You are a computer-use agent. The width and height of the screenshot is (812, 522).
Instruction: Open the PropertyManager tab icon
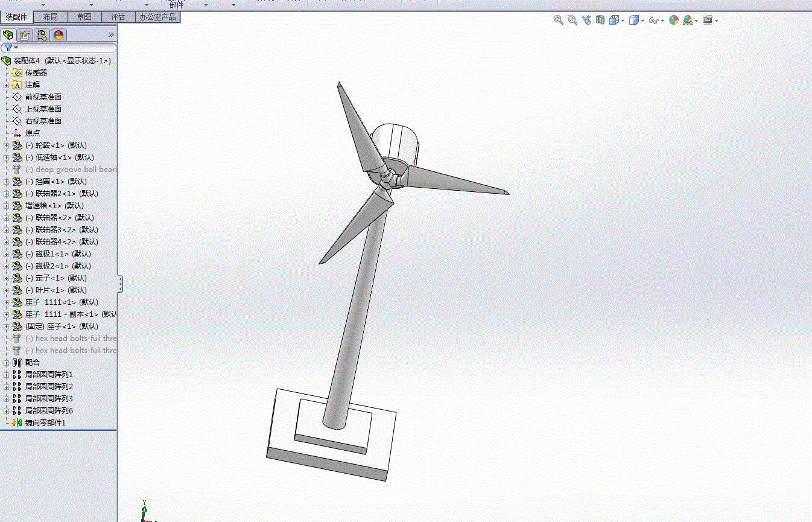(x=25, y=35)
